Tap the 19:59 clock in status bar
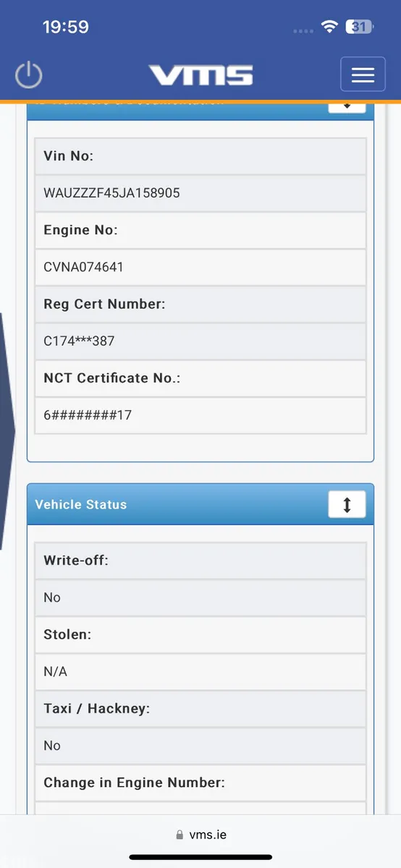 pyautogui.click(x=66, y=27)
